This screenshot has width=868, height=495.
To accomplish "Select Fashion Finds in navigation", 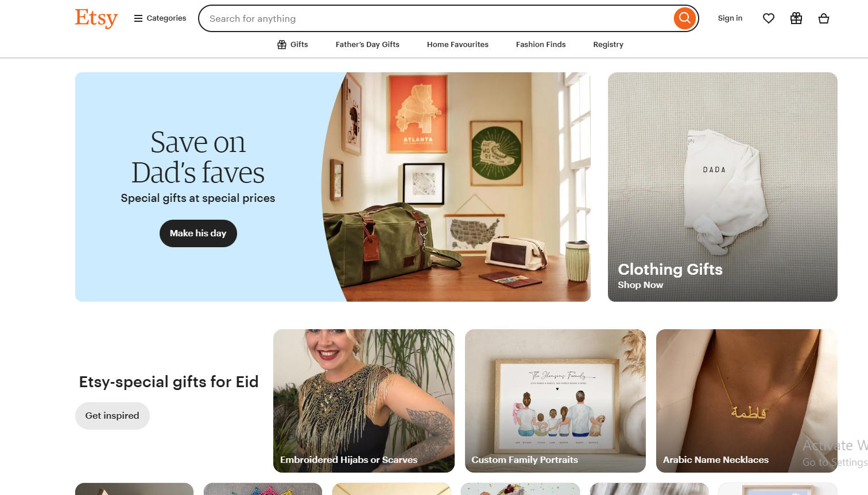I will (x=541, y=45).
